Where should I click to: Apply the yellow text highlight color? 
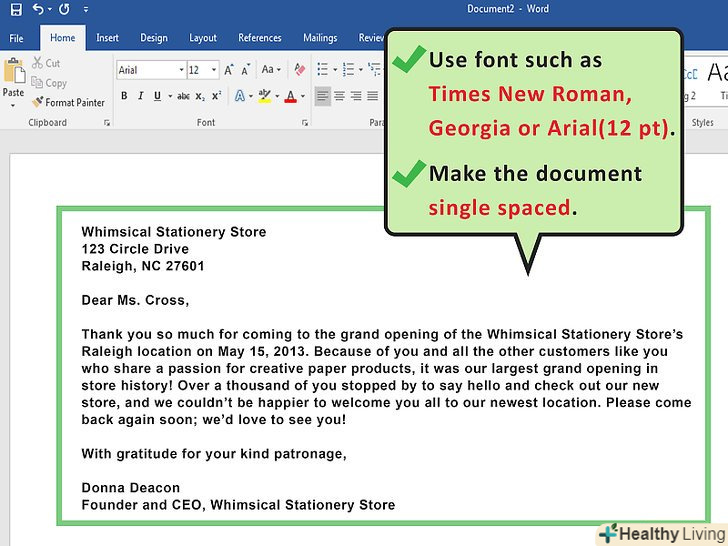click(265, 96)
